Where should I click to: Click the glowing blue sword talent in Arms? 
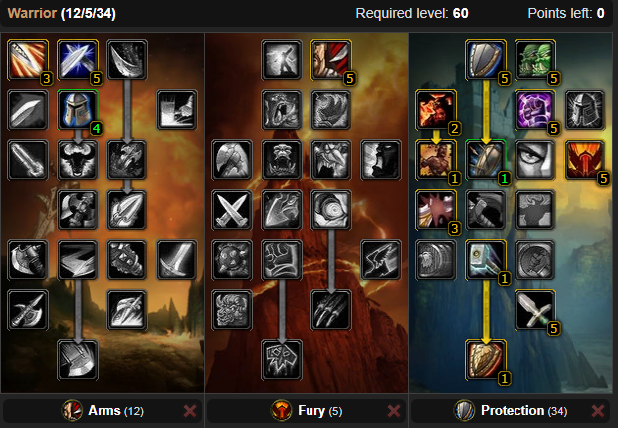(78, 60)
